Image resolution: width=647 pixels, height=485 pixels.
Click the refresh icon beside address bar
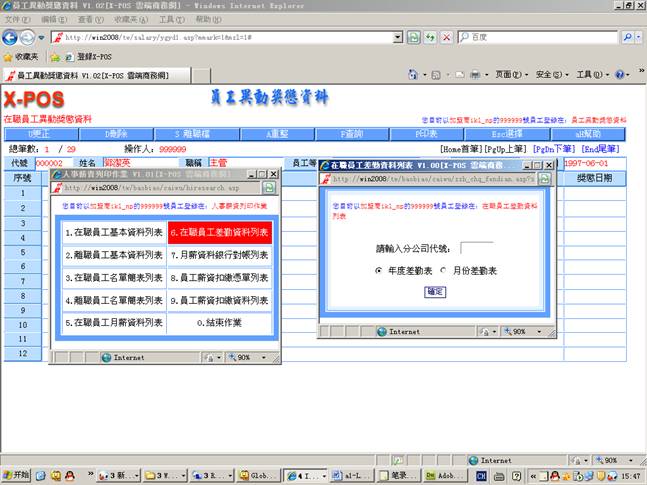coord(431,37)
